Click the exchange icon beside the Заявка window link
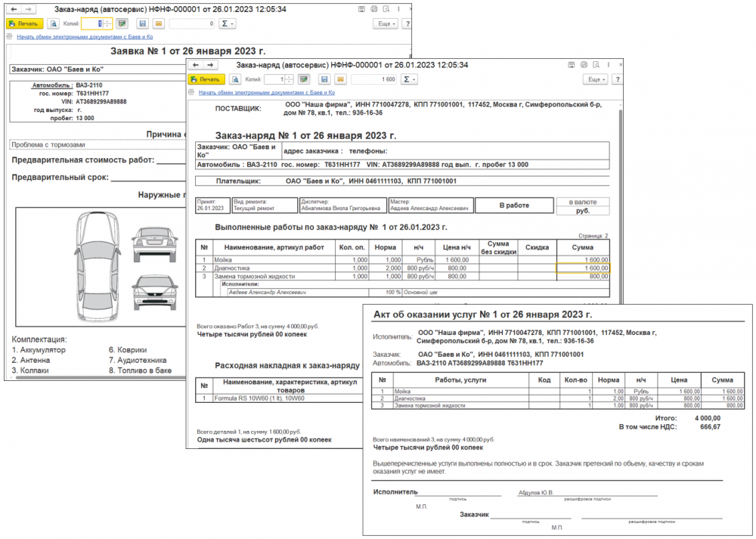 coord(10,36)
